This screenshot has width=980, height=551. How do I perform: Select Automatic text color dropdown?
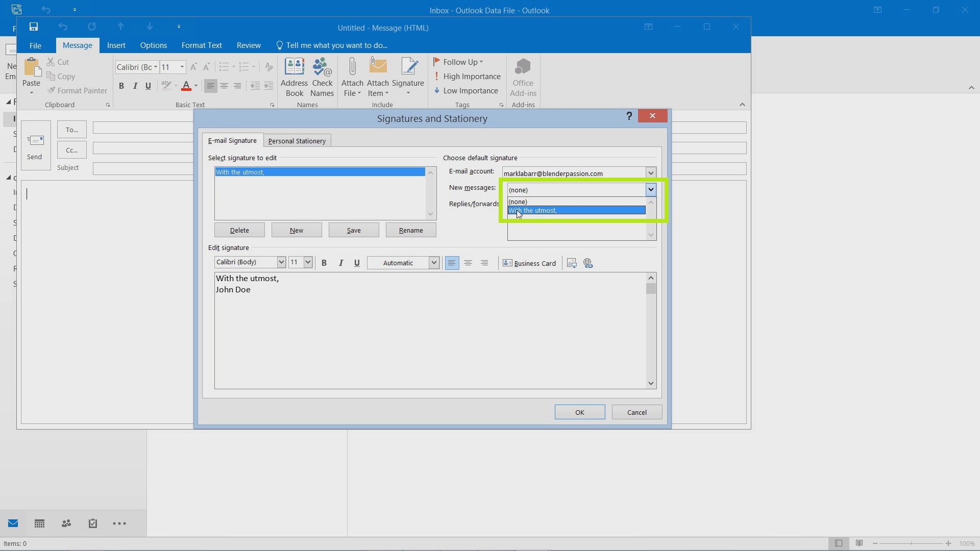433,262
